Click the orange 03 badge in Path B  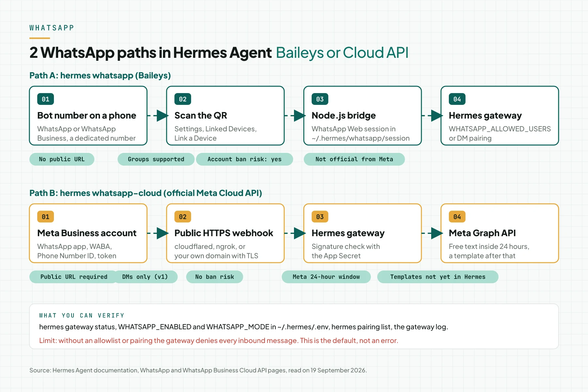(320, 217)
